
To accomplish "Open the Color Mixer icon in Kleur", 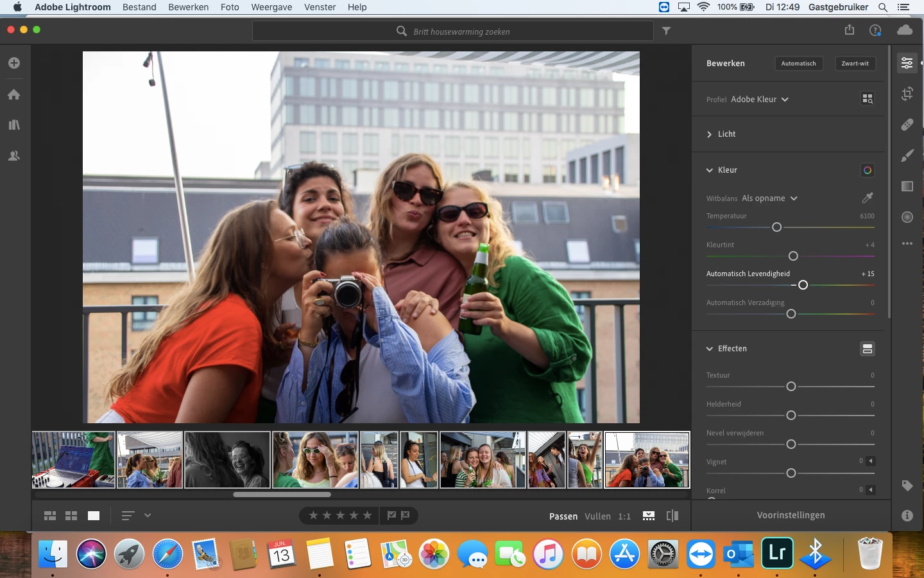I will pyautogui.click(x=867, y=170).
